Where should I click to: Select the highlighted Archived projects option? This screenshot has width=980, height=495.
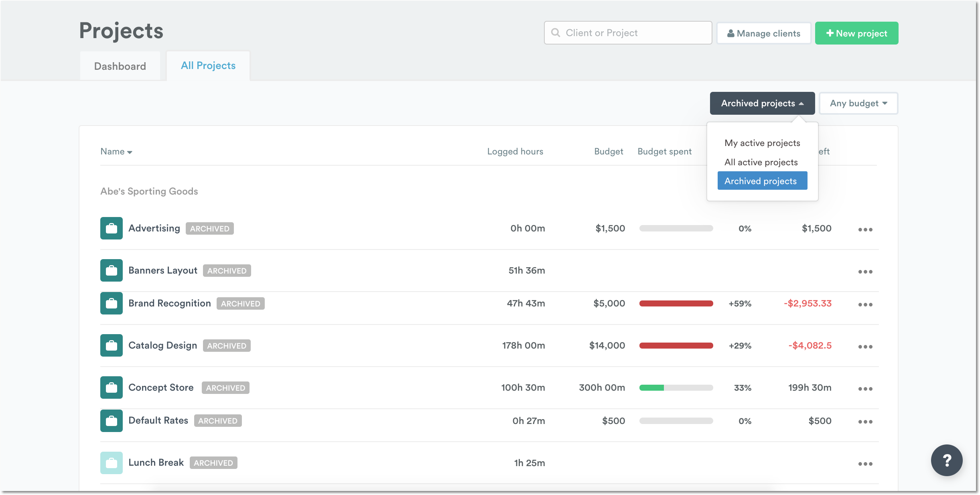762,181
